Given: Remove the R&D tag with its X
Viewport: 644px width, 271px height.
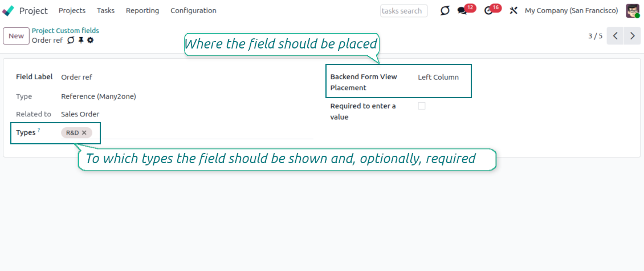Looking at the screenshot, I should [x=84, y=132].
